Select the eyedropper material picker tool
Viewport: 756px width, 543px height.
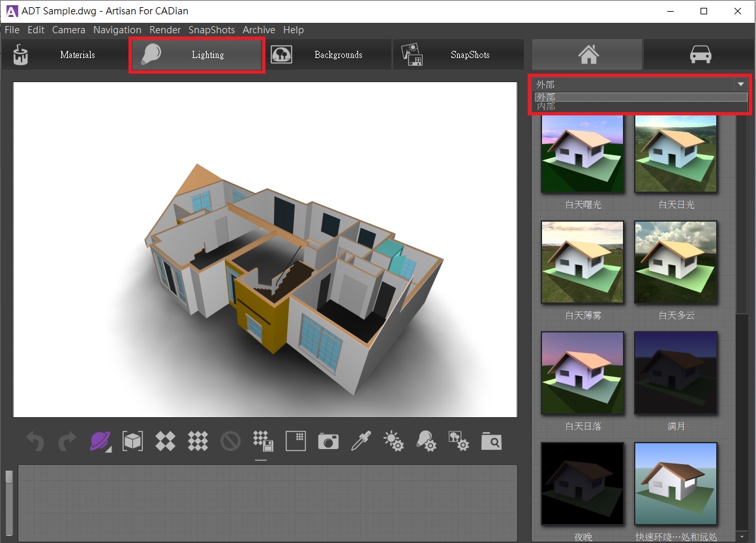[x=361, y=441]
